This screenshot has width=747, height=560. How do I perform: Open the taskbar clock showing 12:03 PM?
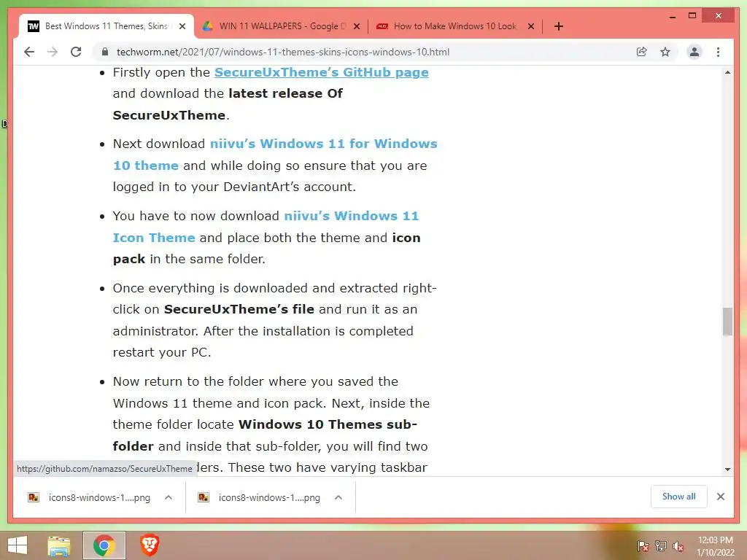[x=715, y=545]
